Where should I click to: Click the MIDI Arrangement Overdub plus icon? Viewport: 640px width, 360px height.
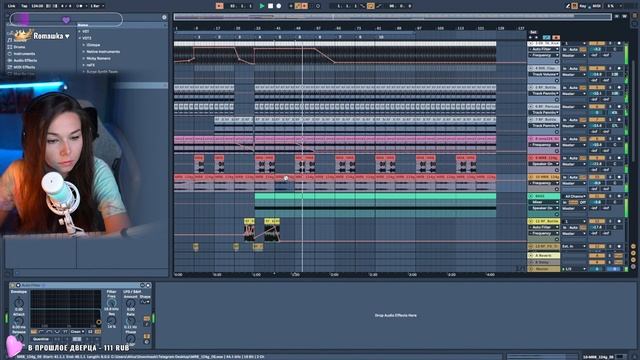(291, 6)
